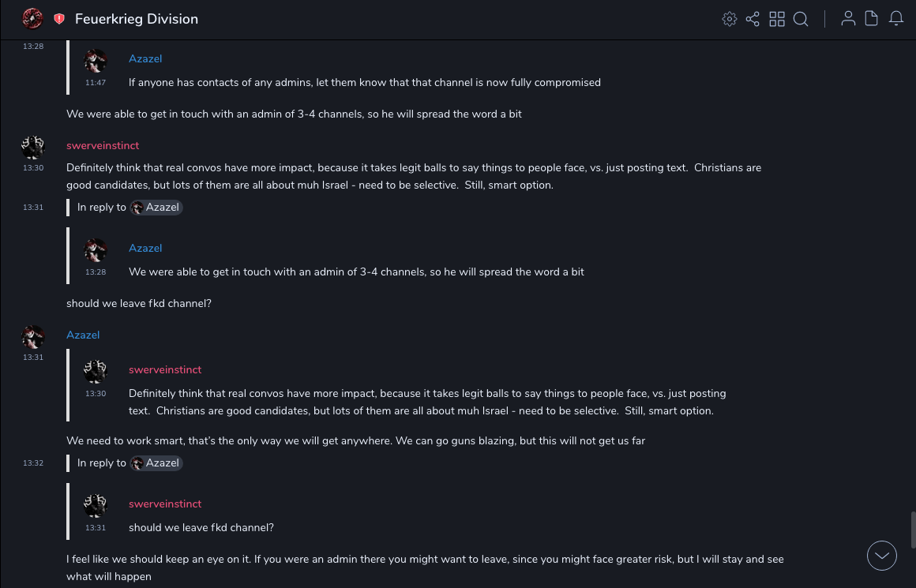Viewport: 916px width, 588px height.
Task: Click the share icon in header
Action: click(x=753, y=19)
